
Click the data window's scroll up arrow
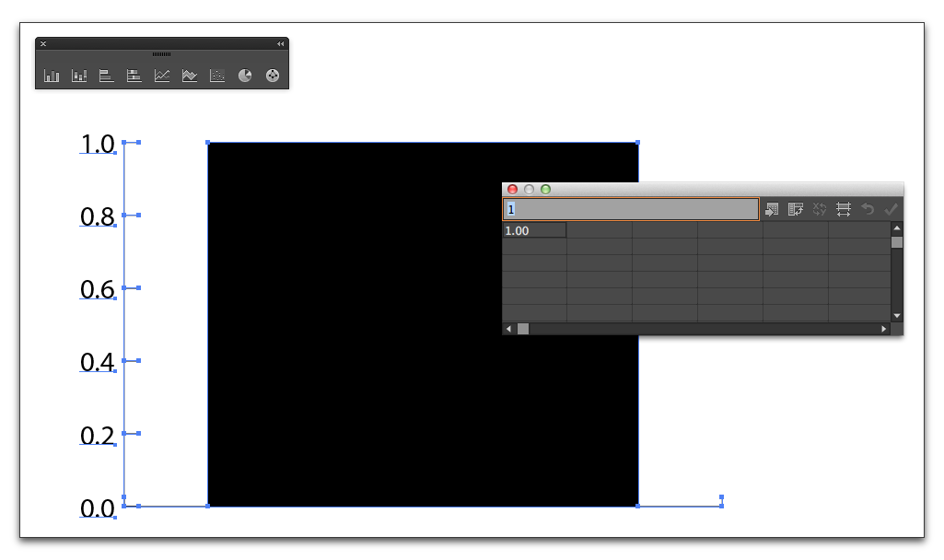coord(897,227)
